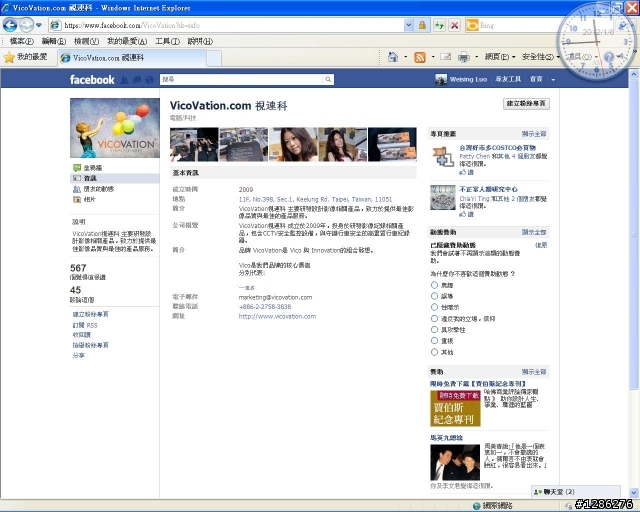Click the page scrollbar down arrow
640x512 pixels.
coord(633,493)
